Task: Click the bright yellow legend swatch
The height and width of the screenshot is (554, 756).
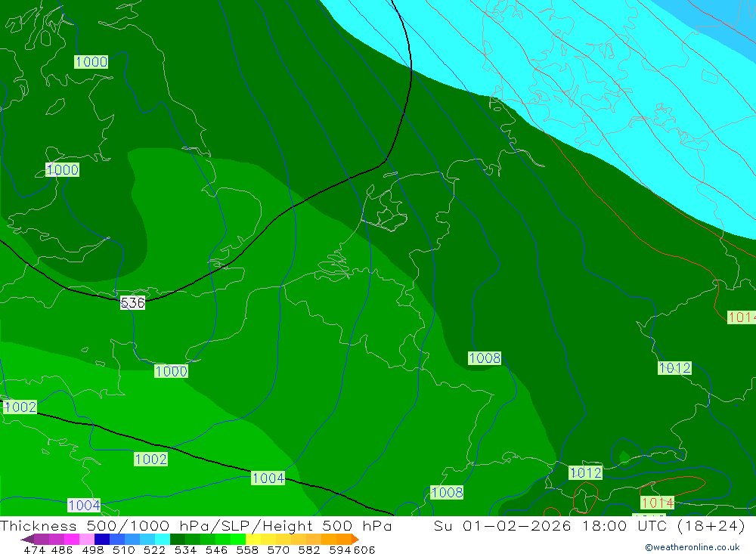Action: coord(253,539)
